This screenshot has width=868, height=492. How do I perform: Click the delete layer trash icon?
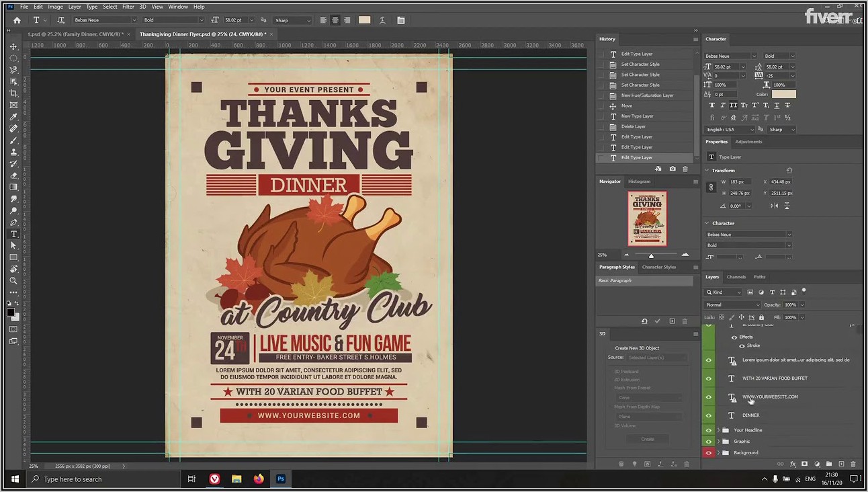point(853,464)
